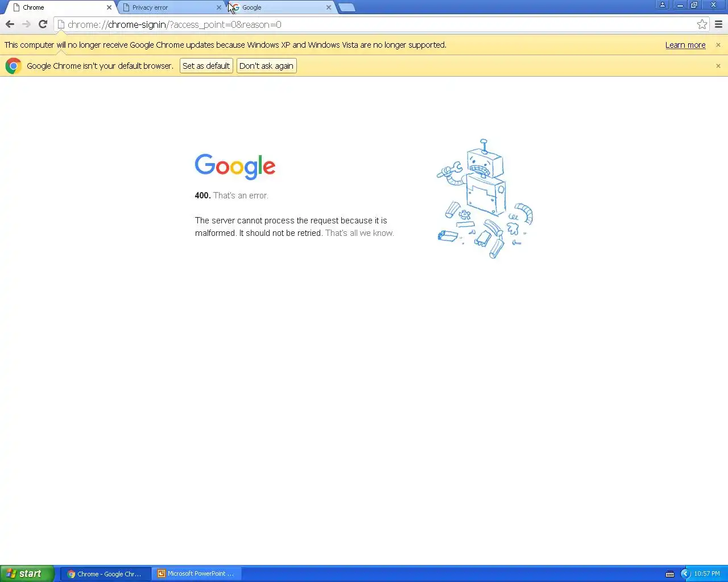Close the Google tab
Image resolution: width=728 pixels, height=582 pixels.
click(329, 7)
